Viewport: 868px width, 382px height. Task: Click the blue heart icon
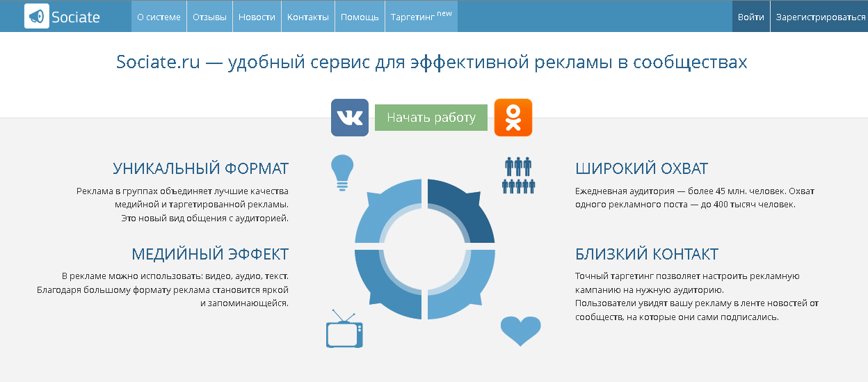click(520, 331)
